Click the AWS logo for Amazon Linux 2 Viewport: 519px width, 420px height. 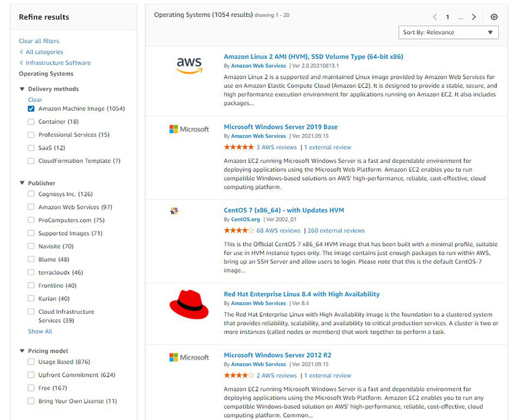click(x=189, y=65)
